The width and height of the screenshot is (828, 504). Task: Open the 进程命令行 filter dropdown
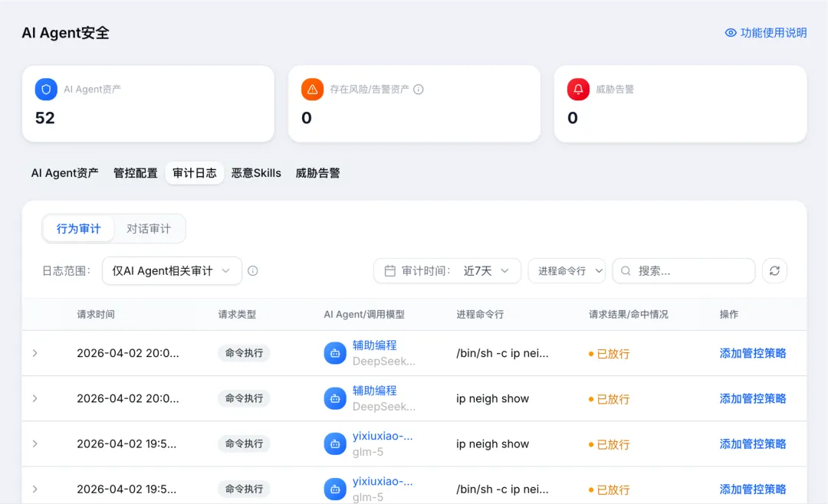point(567,270)
